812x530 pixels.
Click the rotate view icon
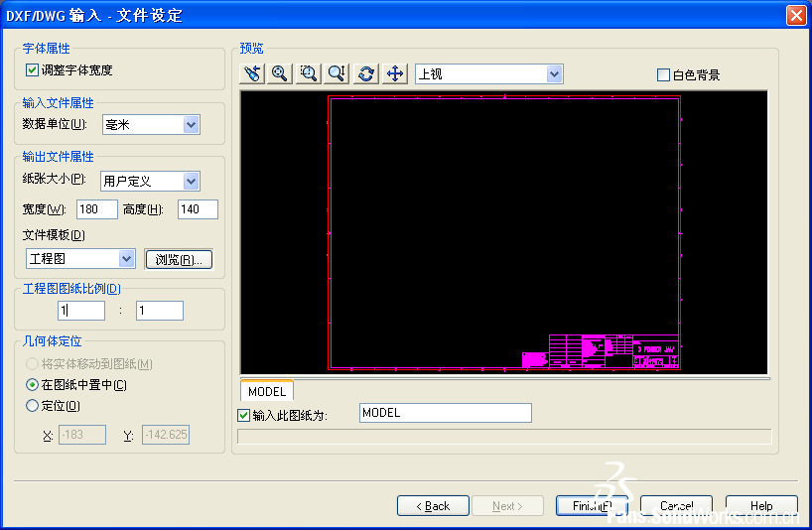coord(366,73)
